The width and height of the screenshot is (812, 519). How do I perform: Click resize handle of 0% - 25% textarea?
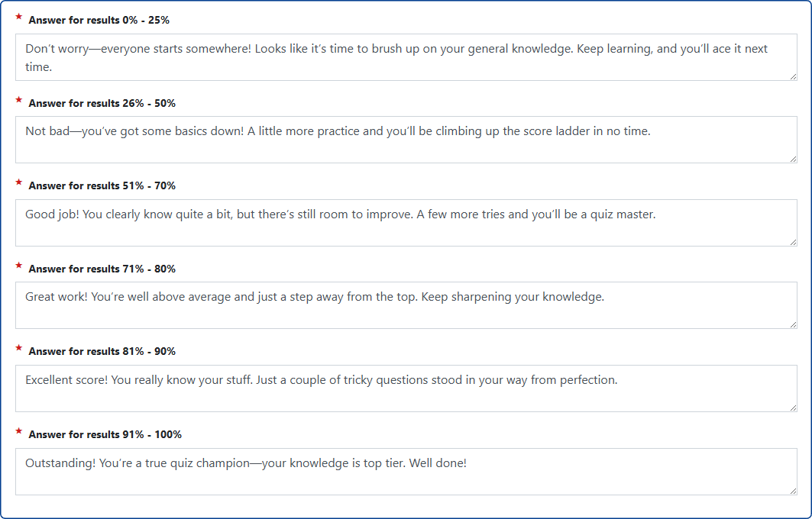pos(793,76)
